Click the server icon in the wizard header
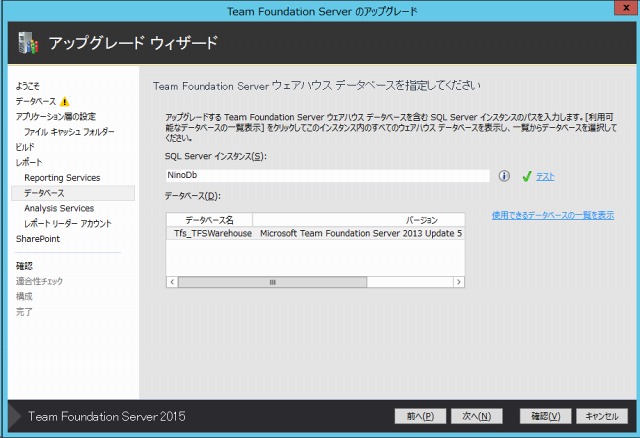 point(28,42)
